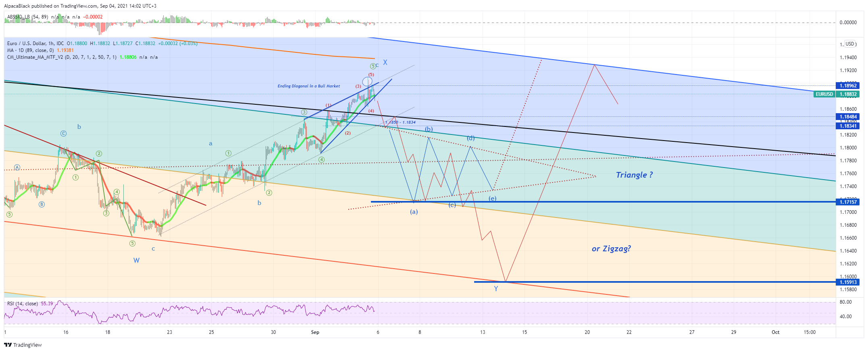Click the 'Triangle ?' annotation text
This screenshot has height=352, width=868.
(x=634, y=175)
